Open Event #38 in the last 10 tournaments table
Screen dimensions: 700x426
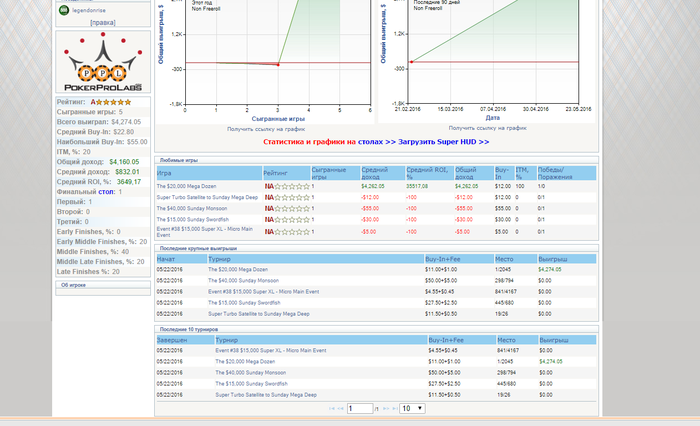[x=271, y=351]
